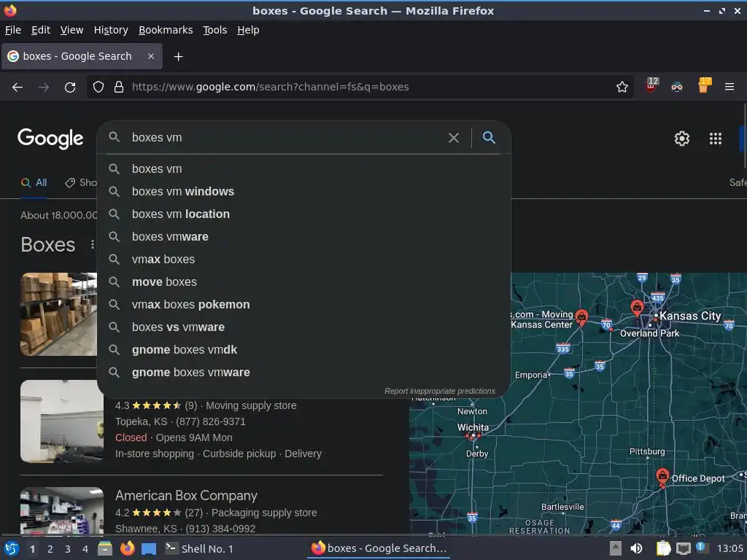Open a new tab with plus button
Image resolution: width=747 pixels, height=560 pixels.
178,57
